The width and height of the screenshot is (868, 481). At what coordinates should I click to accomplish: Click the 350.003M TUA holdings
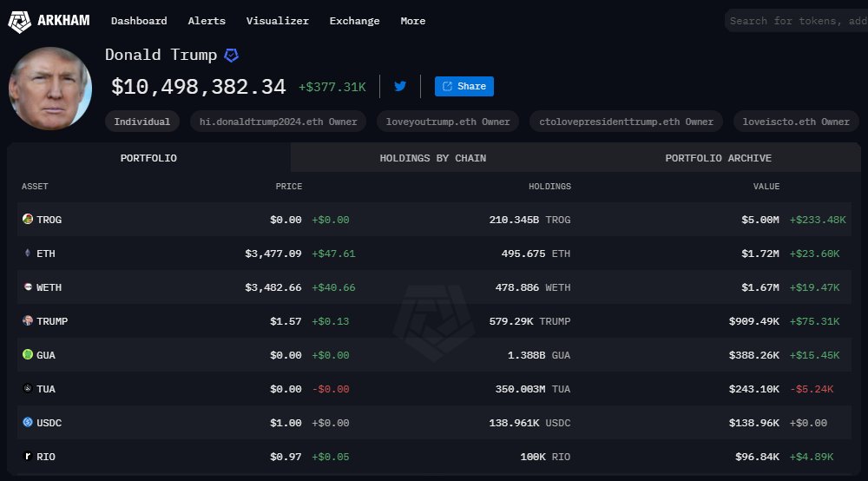pyautogui.click(x=533, y=389)
